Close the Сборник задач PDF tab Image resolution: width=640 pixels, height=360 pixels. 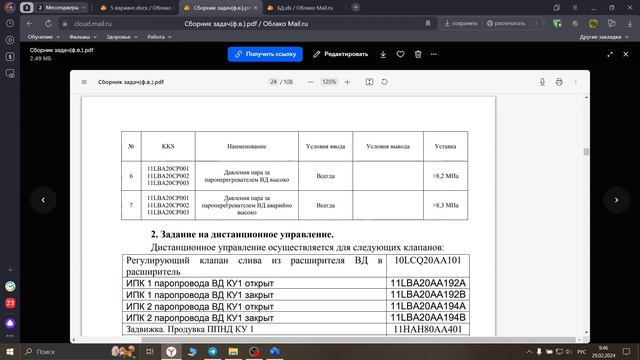[x=256, y=8]
